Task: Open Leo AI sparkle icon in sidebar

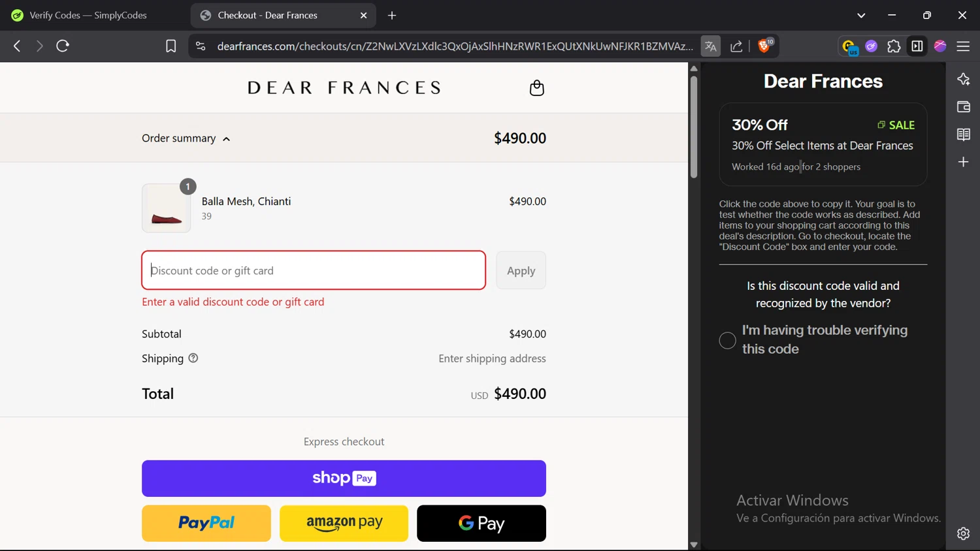Action: [963, 79]
